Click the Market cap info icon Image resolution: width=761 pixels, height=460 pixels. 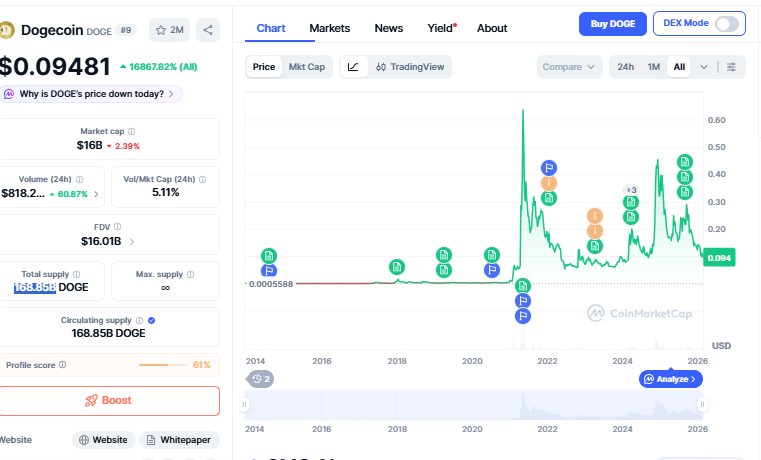[132, 131]
